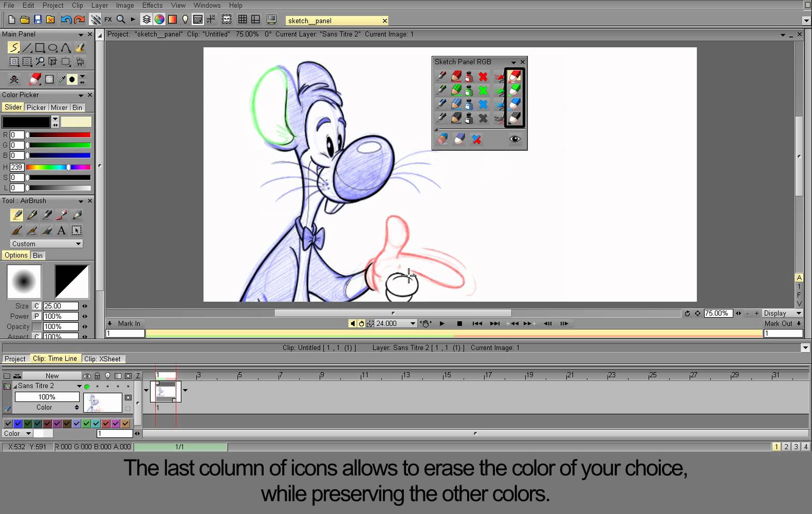Click the play button in the transport bar
Image resolution: width=812 pixels, height=514 pixels.
coord(442,323)
